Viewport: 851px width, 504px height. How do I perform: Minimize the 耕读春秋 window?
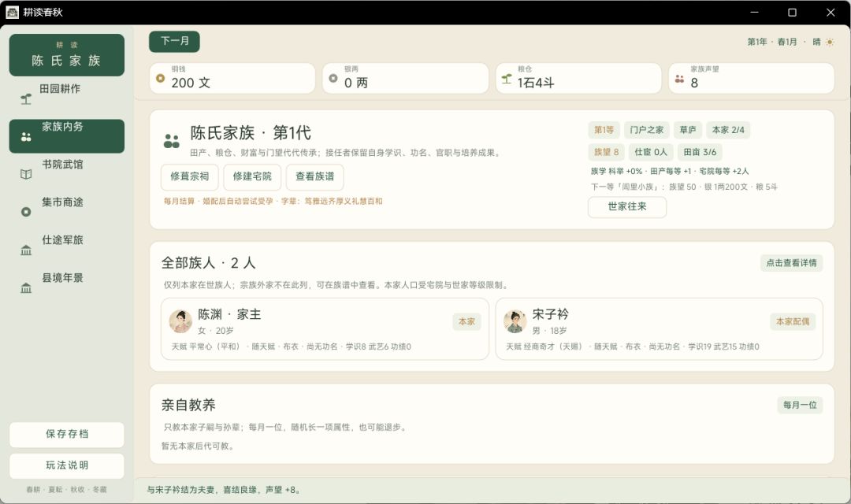754,13
